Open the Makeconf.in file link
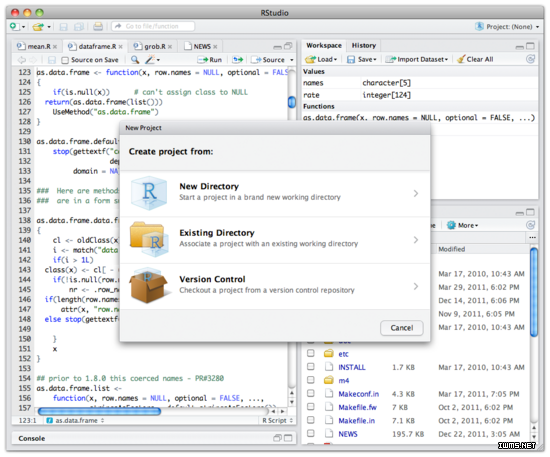 click(x=358, y=394)
